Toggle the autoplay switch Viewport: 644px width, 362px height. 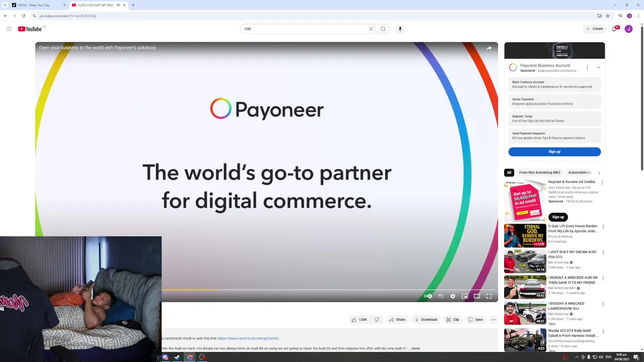click(x=428, y=296)
